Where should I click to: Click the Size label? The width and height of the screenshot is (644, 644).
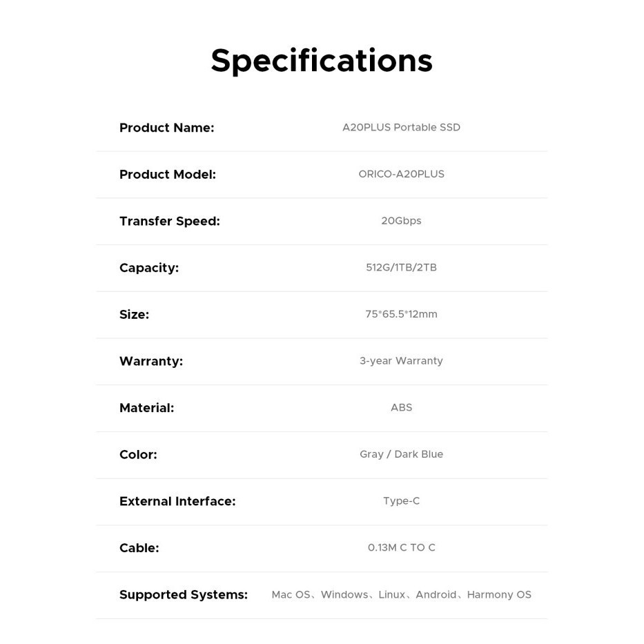coord(134,315)
